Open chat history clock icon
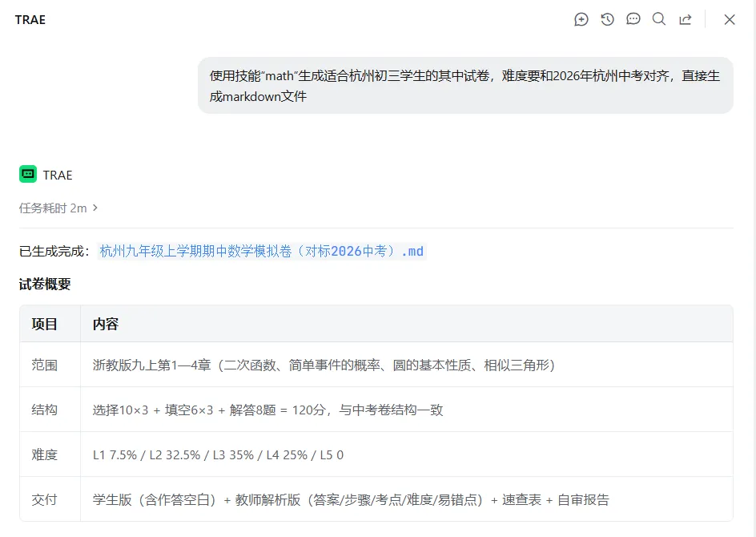The width and height of the screenshot is (756, 537). [x=608, y=19]
